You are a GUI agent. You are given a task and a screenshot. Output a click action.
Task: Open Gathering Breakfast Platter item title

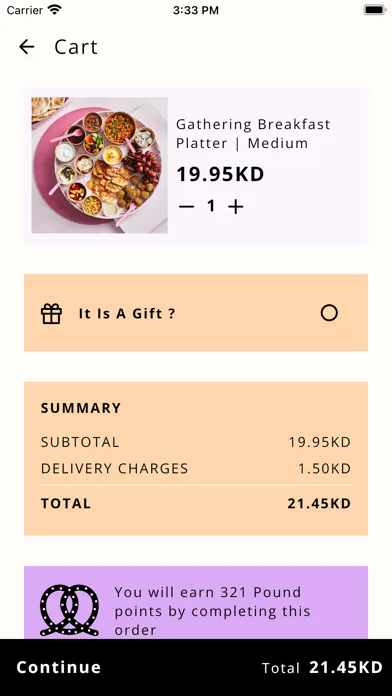[253, 134]
